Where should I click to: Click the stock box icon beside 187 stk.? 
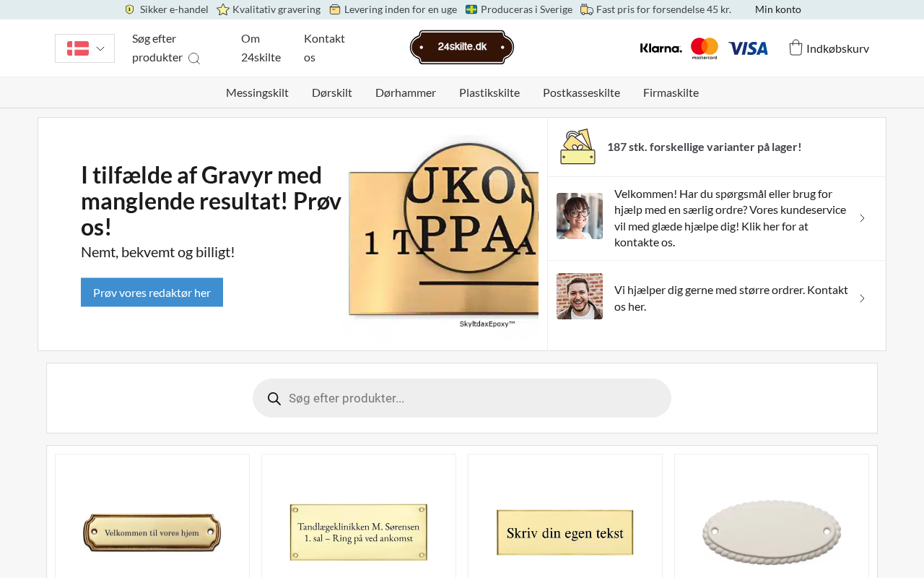[x=577, y=147]
